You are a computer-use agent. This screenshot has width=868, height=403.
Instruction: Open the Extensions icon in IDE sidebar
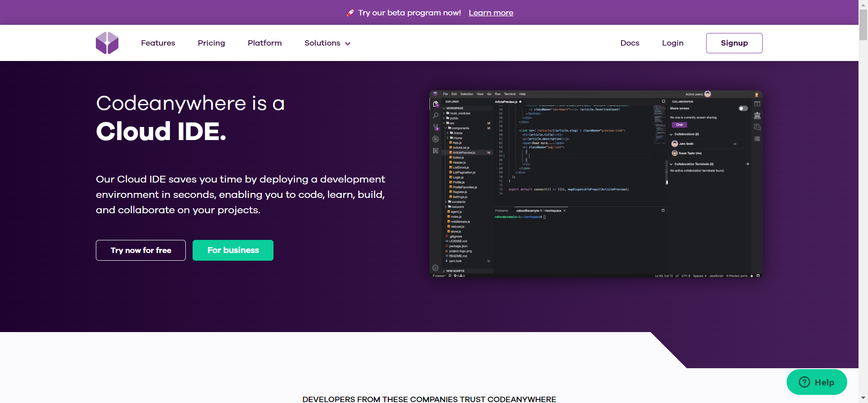436,151
